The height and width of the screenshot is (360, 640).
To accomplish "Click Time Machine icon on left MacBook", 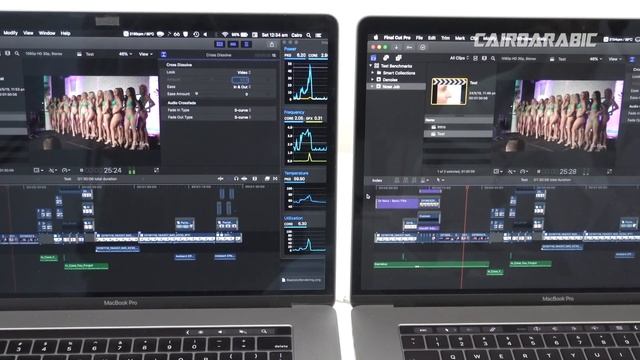I will pyautogui.click(x=196, y=35).
